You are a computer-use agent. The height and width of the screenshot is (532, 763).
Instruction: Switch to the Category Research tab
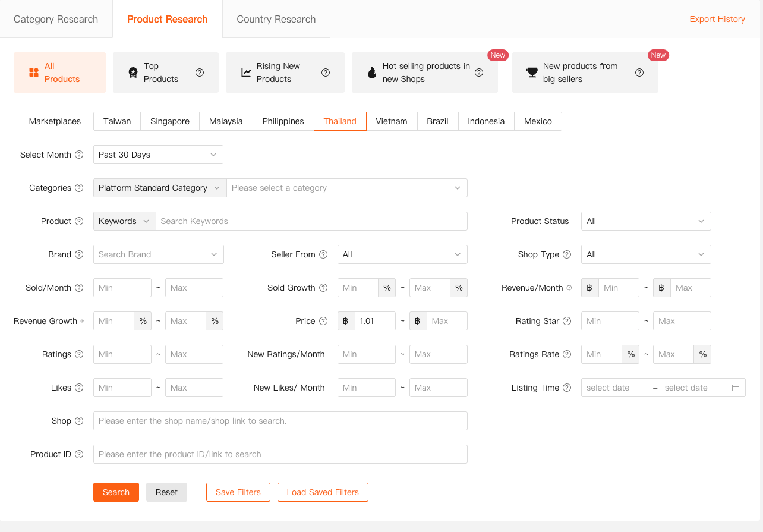point(56,19)
